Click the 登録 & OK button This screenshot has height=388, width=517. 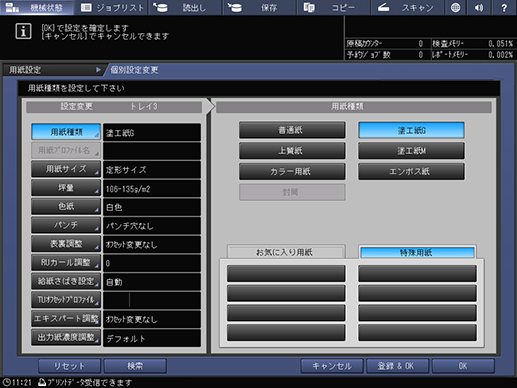[x=397, y=366]
